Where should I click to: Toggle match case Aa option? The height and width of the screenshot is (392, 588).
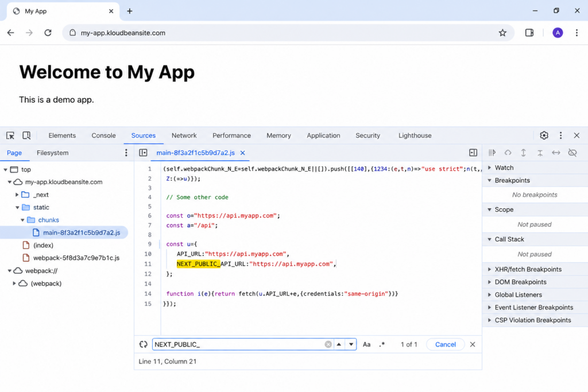[x=367, y=344]
